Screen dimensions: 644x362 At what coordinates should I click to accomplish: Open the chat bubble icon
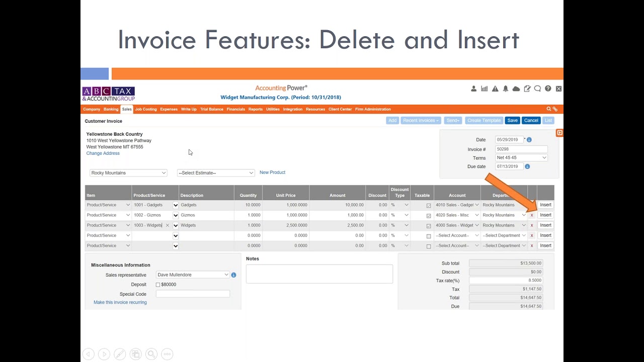click(537, 88)
